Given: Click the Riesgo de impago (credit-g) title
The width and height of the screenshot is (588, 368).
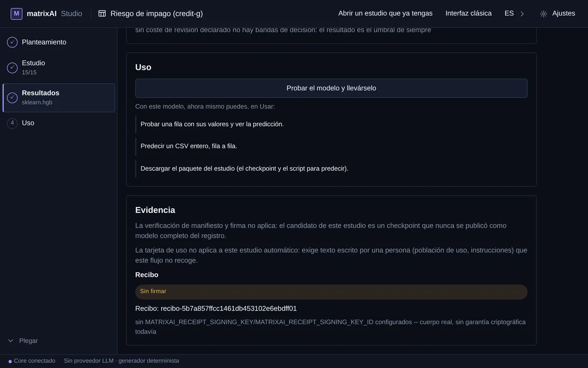Looking at the screenshot, I should 157,14.
